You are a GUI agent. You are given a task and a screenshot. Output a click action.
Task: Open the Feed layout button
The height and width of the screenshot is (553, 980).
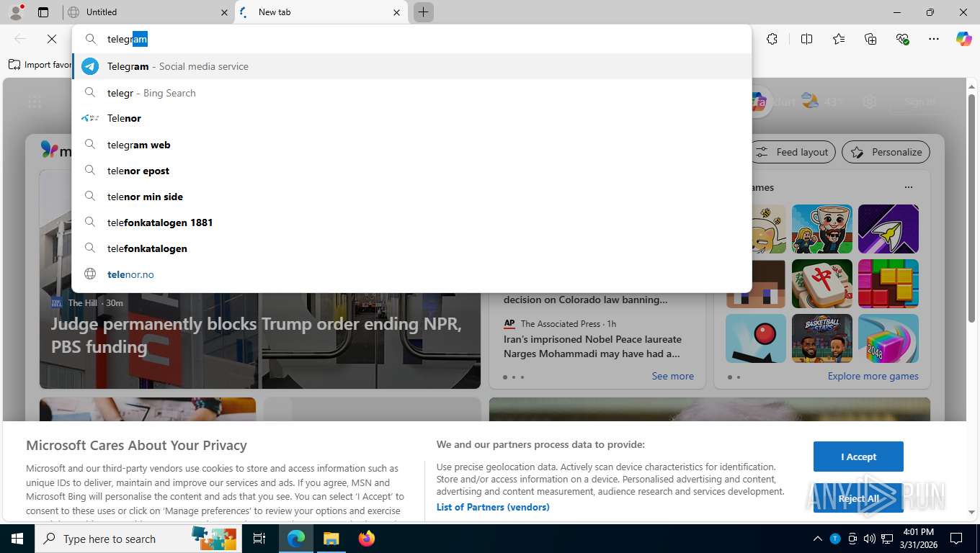click(x=793, y=152)
